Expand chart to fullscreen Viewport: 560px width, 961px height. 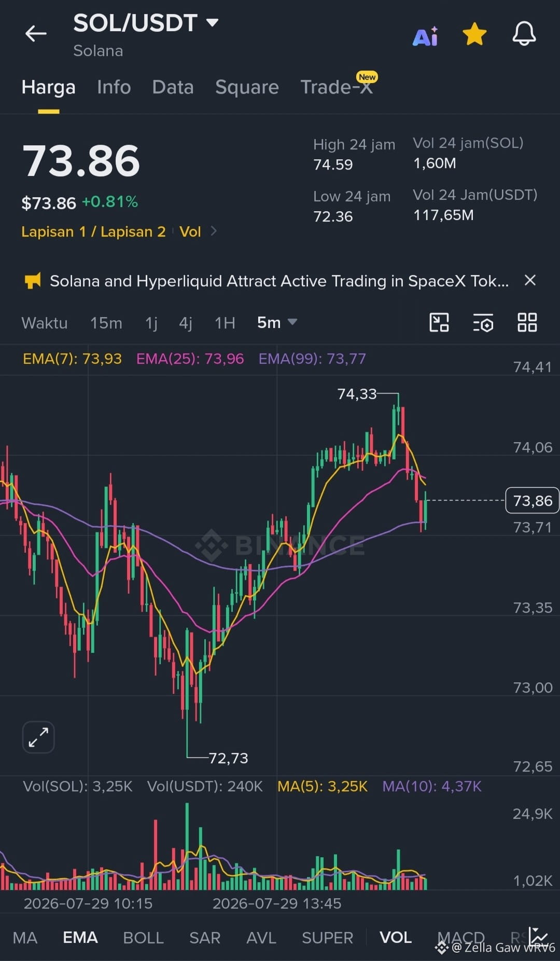point(38,737)
